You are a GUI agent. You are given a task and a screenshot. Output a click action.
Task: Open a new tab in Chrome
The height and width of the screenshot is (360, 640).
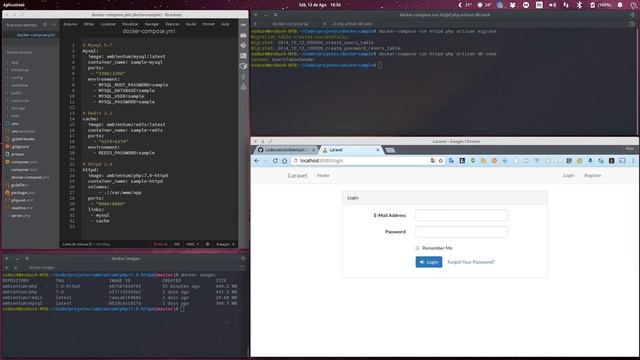391,150
